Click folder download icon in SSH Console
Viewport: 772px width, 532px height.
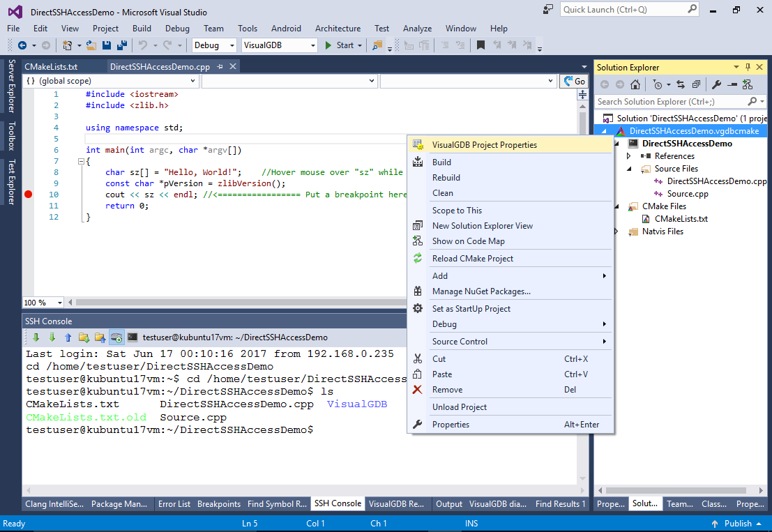(x=84, y=337)
